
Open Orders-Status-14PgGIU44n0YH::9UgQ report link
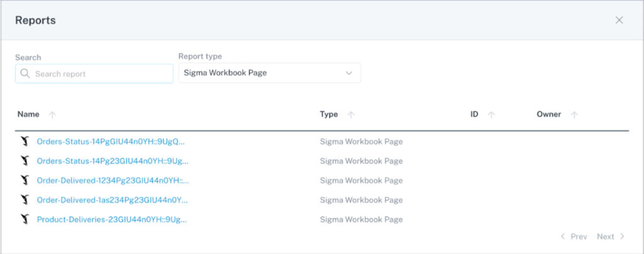[x=111, y=141]
